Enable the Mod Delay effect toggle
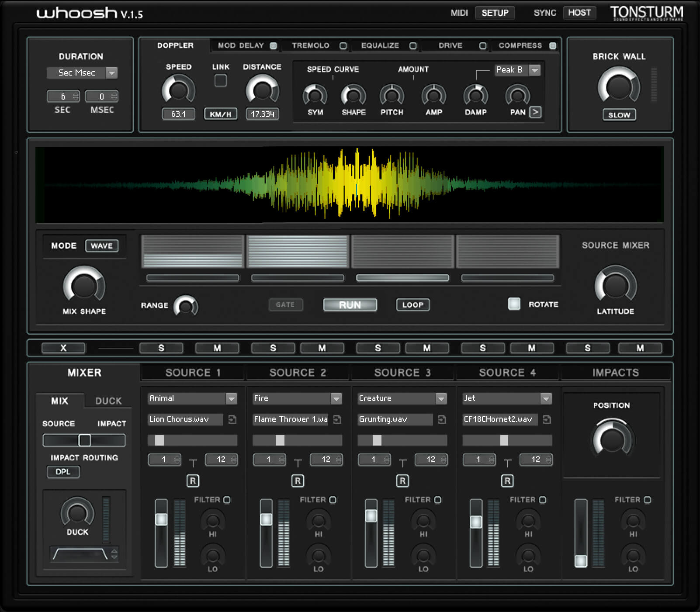 [x=273, y=45]
